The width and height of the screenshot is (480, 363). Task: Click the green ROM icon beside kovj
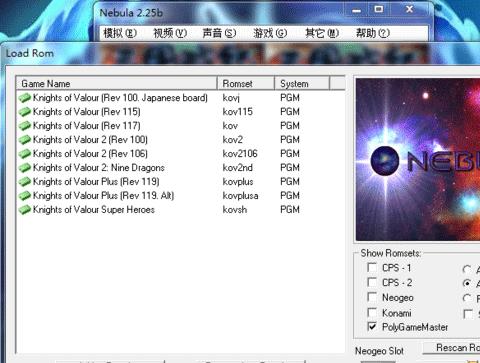coord(24,98)
